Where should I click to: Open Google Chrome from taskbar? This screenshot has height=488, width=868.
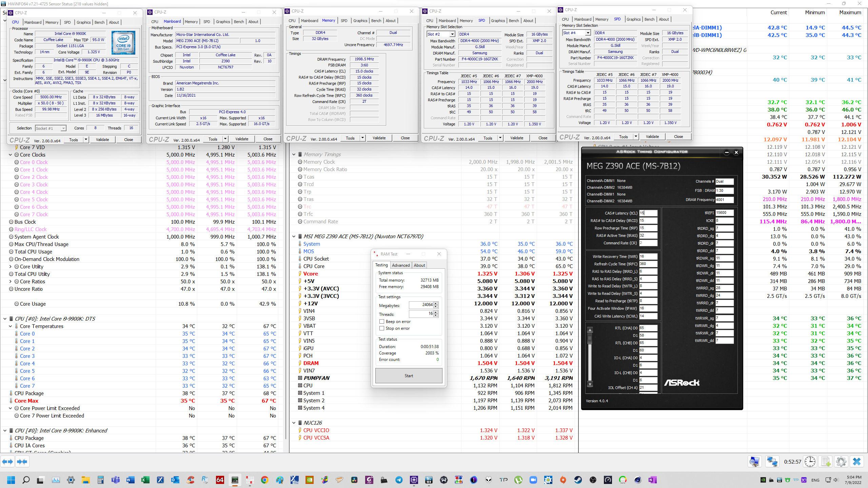[264, 480]
